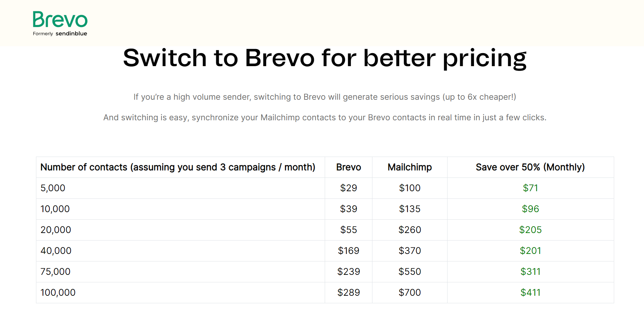Screen dimensions: 644x318
Task: Click the 'Number of contacts' column header
Action: pyautogui.click(x=178, y=167)
